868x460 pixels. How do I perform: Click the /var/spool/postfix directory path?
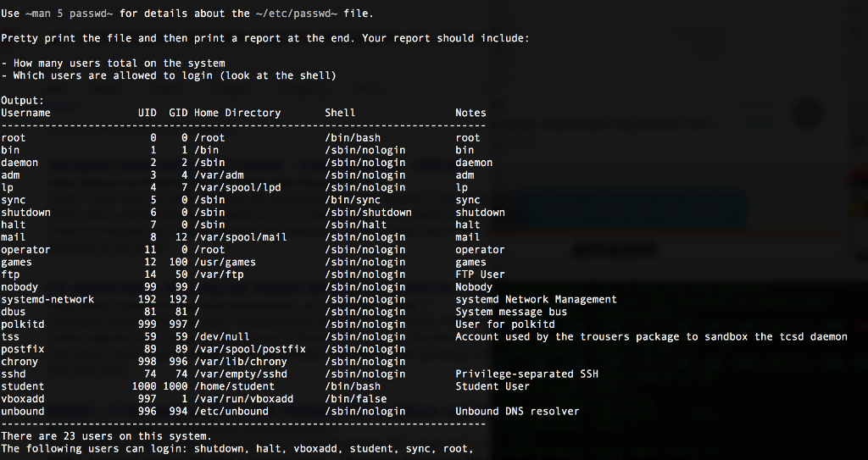click(x=250, y=349)
